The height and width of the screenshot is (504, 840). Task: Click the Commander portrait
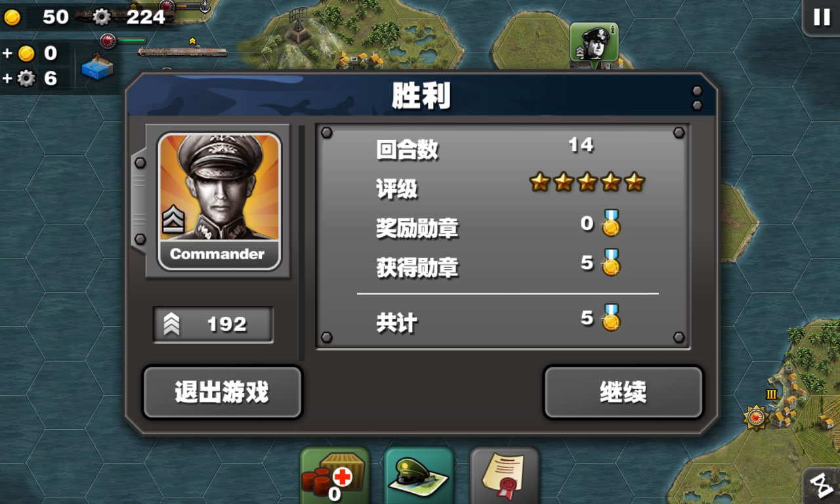219,201
